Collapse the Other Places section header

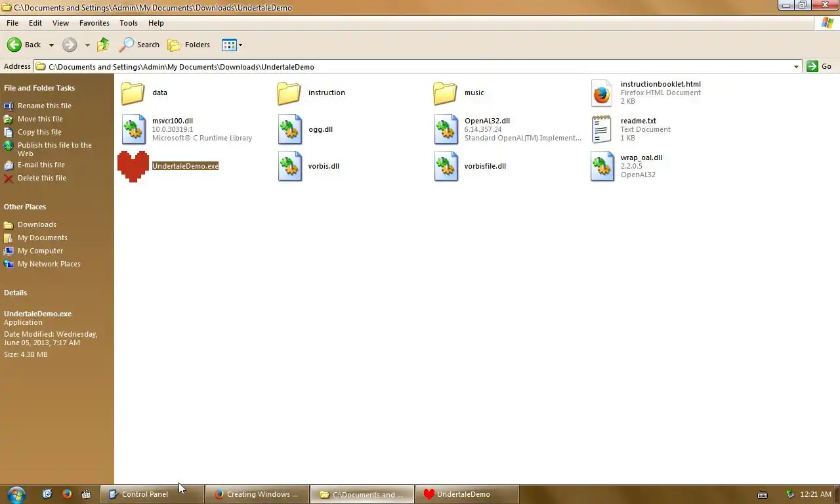click(25, 207)
